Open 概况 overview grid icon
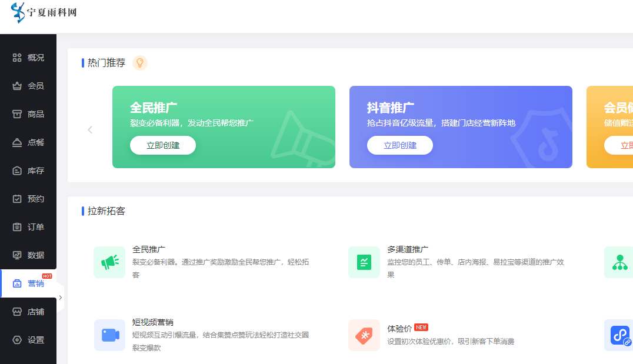The height and width of the screenshot is (364, 633). (x=17, y=58)
